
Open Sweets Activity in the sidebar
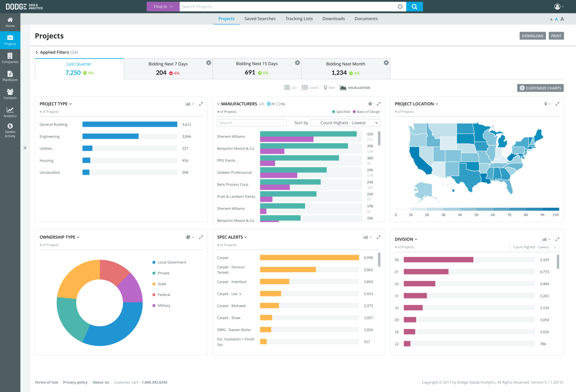(10, 130)
